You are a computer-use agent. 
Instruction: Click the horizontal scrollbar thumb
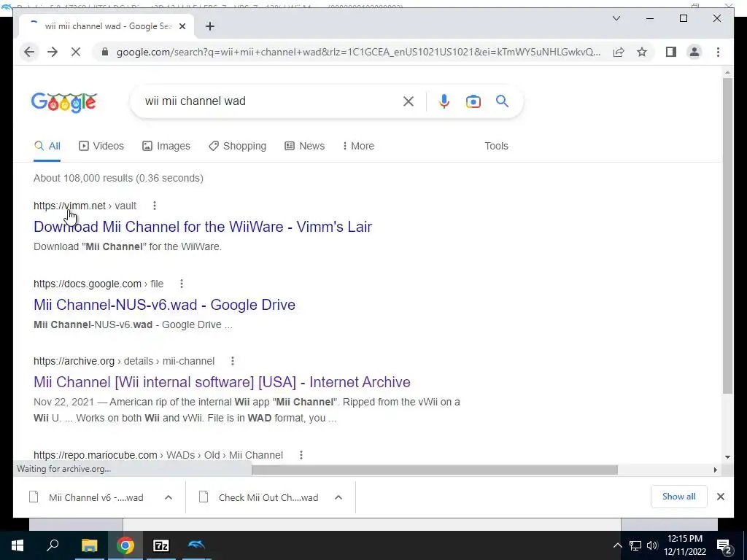pyautogui.click(x=435, y=470)
